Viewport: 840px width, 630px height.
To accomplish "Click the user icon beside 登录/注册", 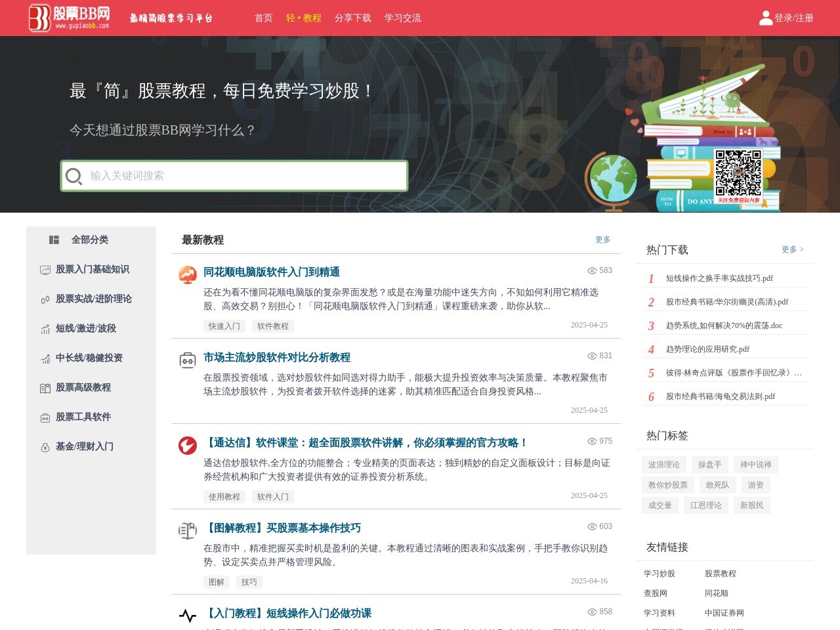I will tap(765, 18).
